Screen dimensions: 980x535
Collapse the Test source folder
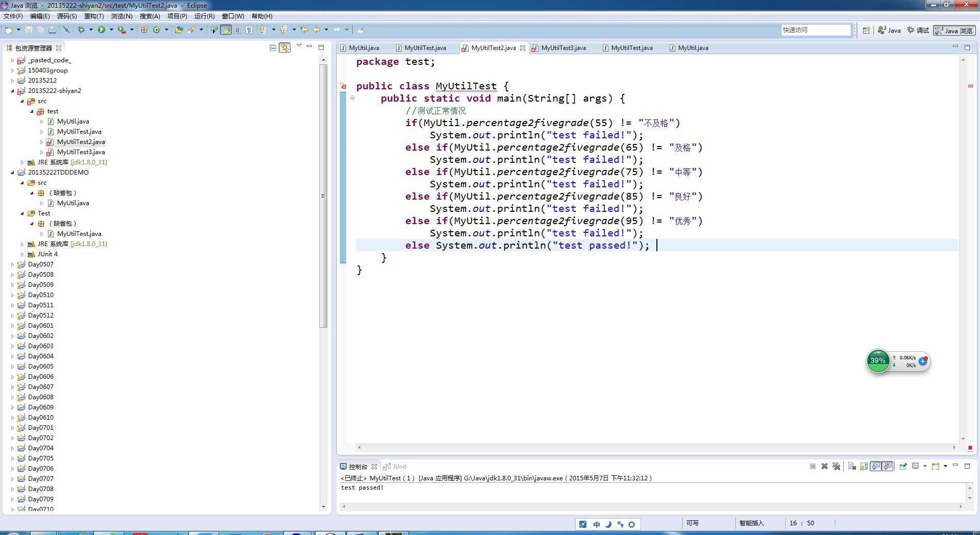click(22, 213)
